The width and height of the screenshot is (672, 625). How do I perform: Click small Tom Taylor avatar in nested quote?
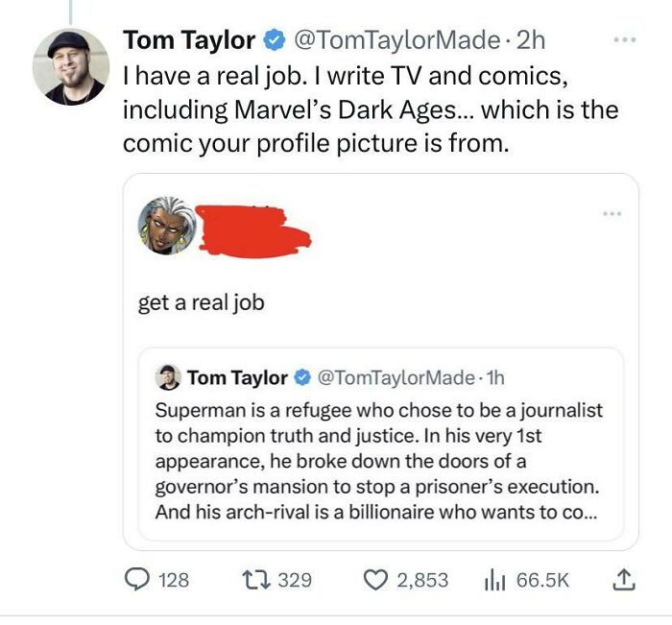pyautogui.click(x=169, y=377)
